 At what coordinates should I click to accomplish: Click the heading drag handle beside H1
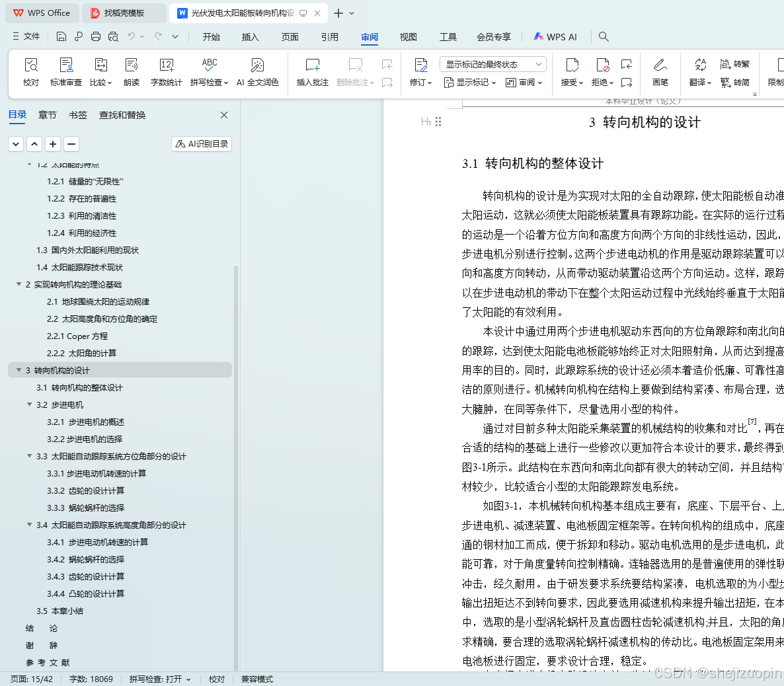point(438,122)
